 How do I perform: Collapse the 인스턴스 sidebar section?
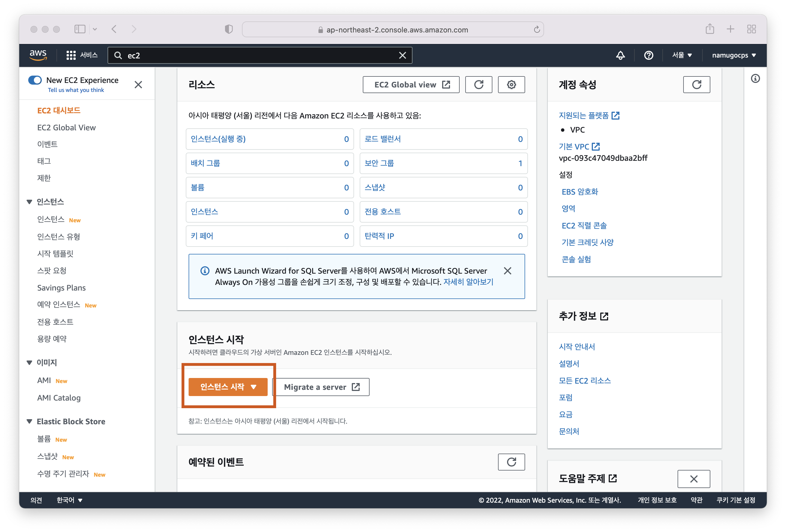[x=29, y=202]
